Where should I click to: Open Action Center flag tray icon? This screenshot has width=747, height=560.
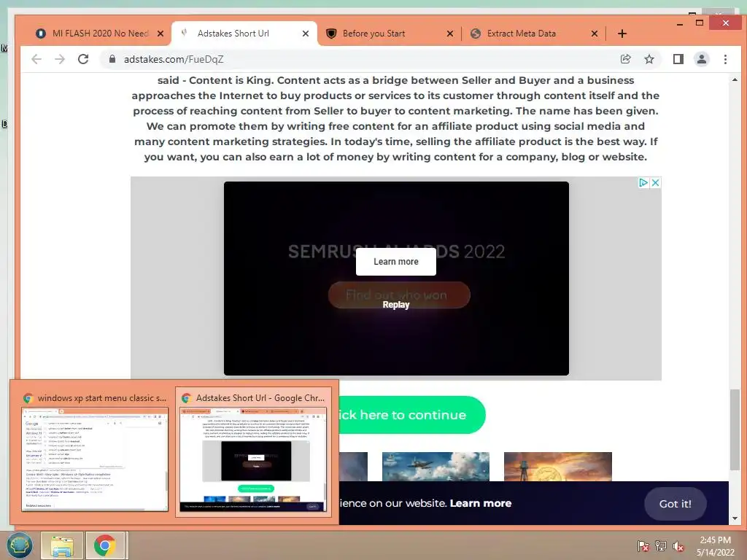point(643,546)
